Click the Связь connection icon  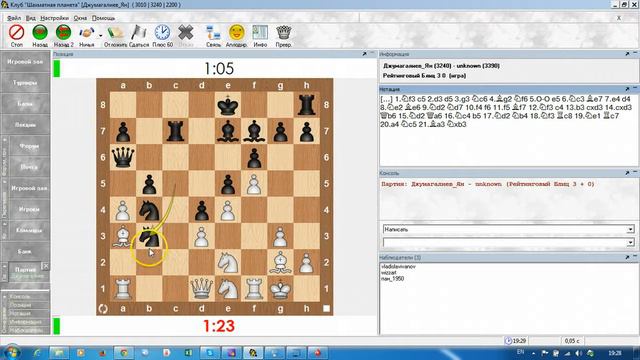(213, 32)
